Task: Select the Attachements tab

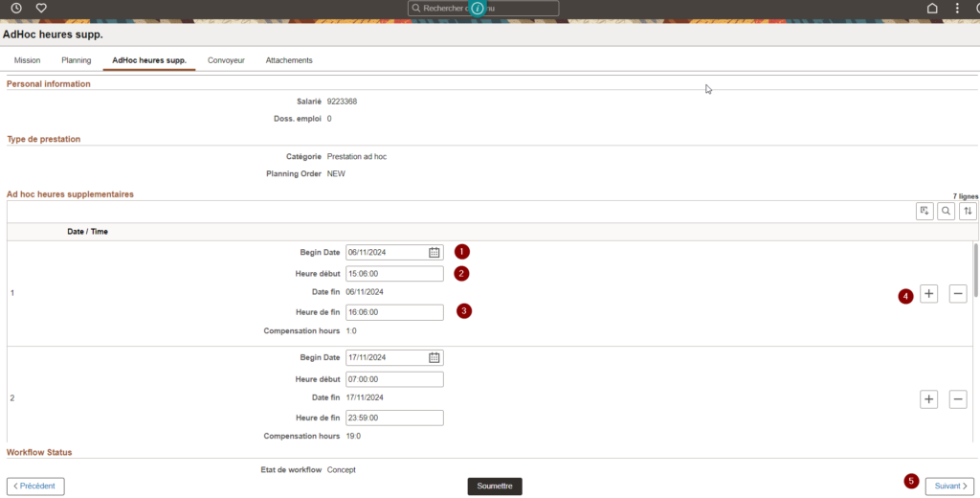Action: [x=289, y=60]
